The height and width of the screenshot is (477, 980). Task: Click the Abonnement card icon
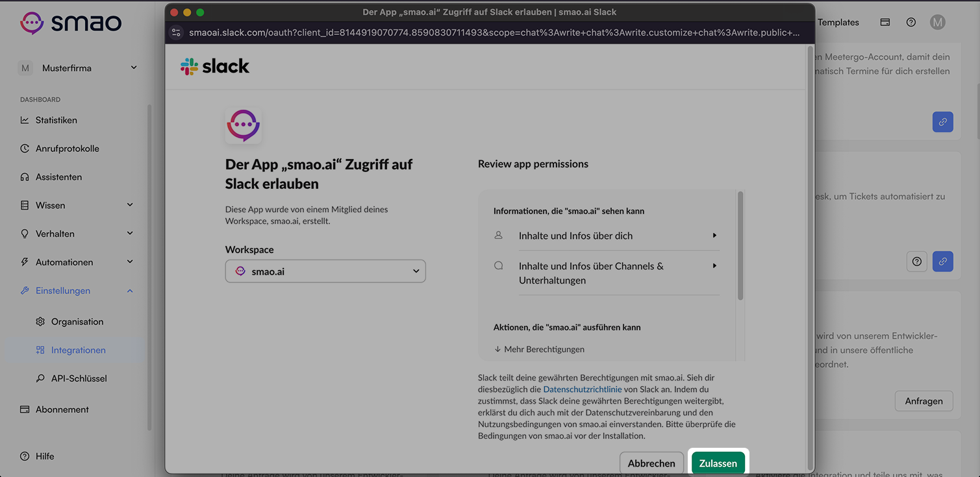click(x=25, y=410)
